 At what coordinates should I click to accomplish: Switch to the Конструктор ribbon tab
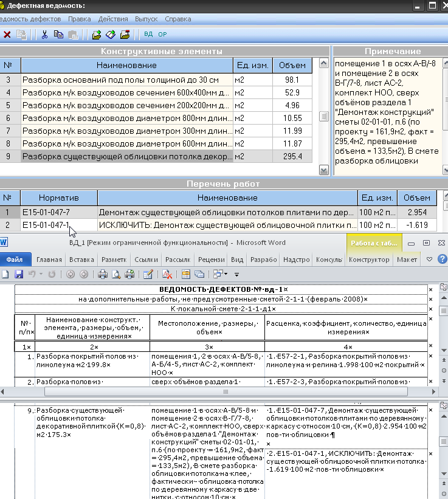(370, 260)
